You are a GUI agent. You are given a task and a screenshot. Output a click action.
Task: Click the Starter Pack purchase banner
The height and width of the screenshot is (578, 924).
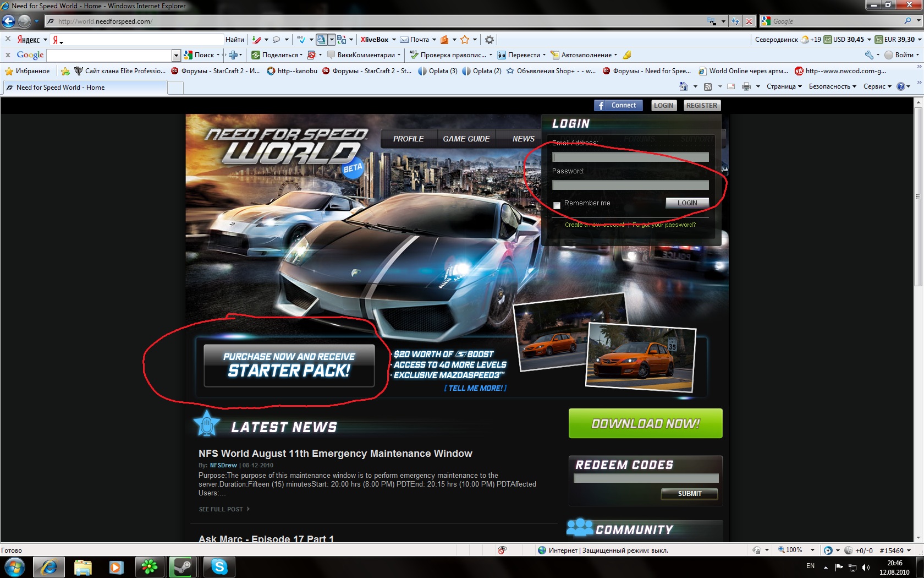click(289, 366)
